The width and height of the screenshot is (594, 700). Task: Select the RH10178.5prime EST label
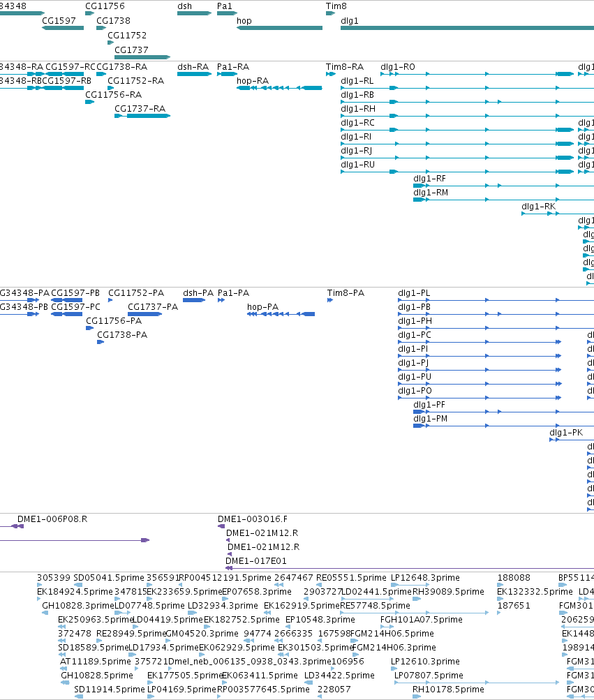tap(448, 690)
